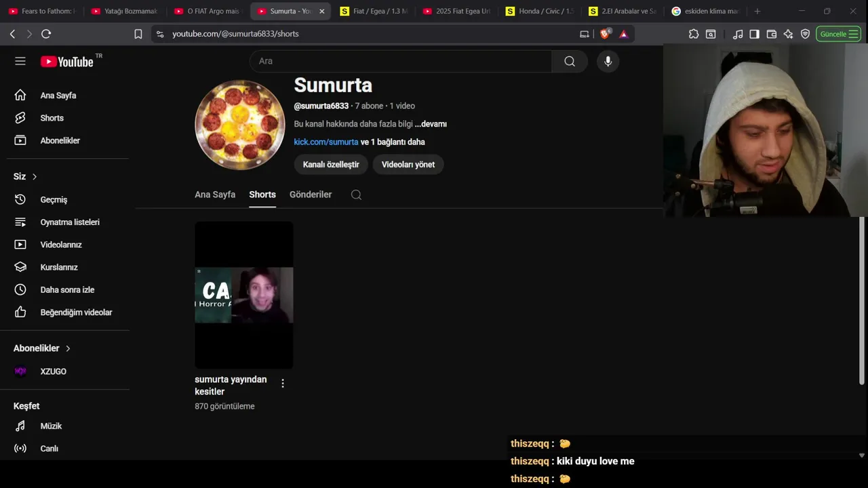Click the search magnifier button

coord(570,61)
